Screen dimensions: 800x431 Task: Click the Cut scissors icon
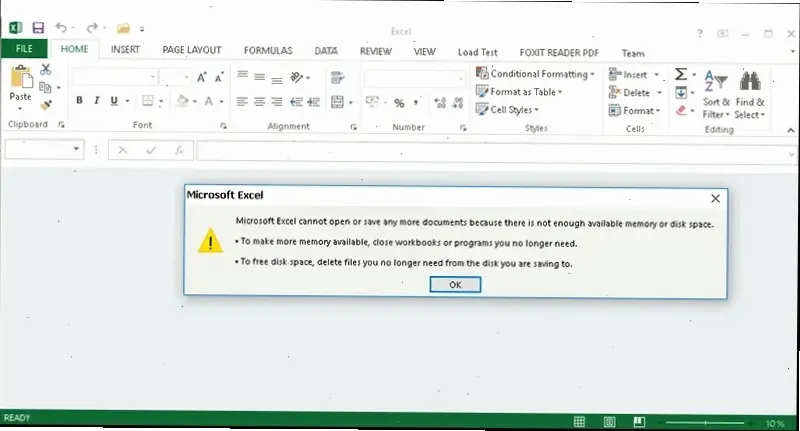(x=45, y=70)
